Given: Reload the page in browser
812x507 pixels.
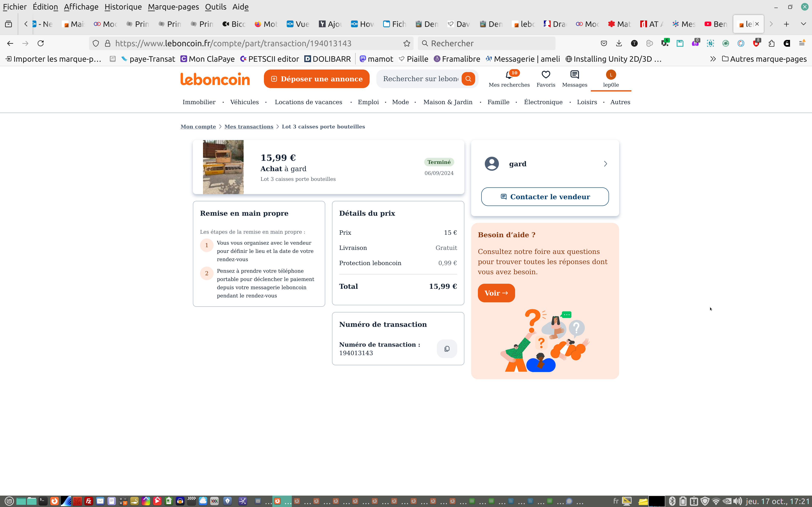Looking at the screenshot, I should pyautogui.click(x=41, y=43).
